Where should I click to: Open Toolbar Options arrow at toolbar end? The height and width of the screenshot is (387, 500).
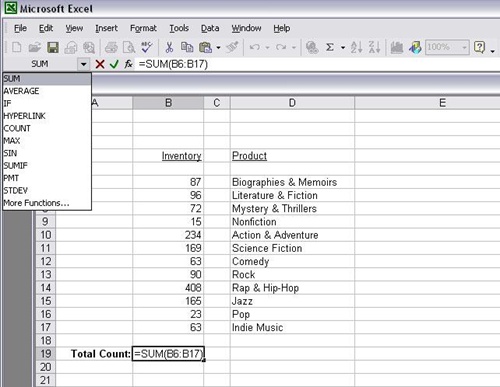(x=492, y=51)
